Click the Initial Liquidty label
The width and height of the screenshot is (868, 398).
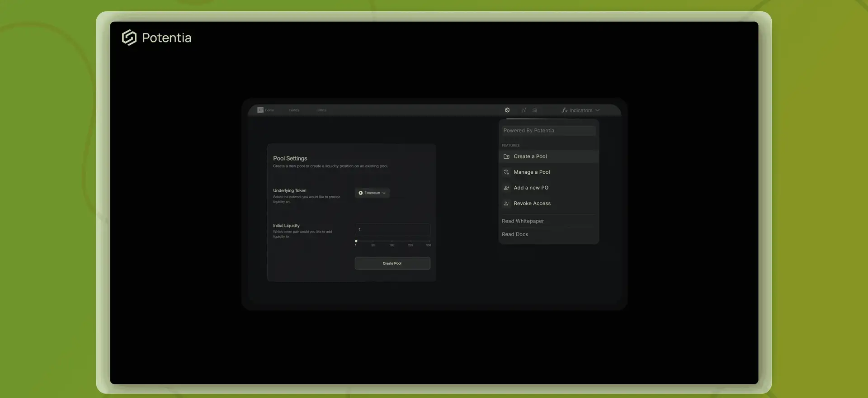(286, 226)
